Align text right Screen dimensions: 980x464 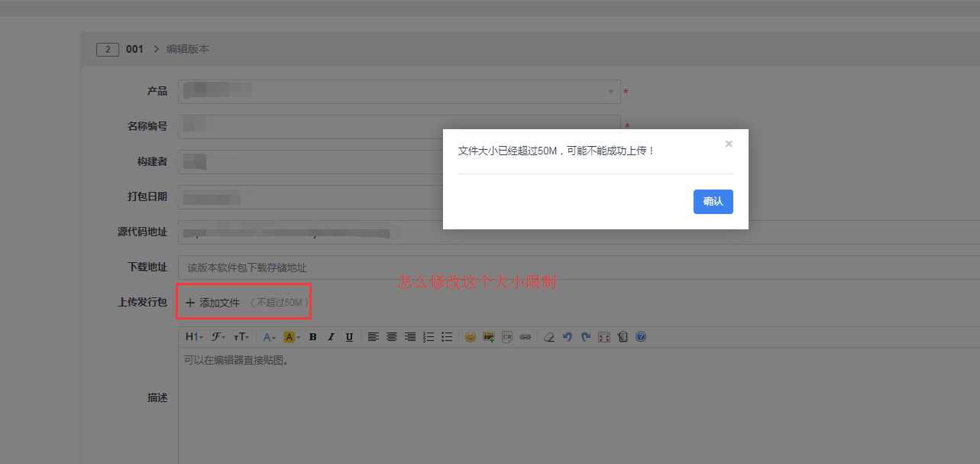pos(410,336)
